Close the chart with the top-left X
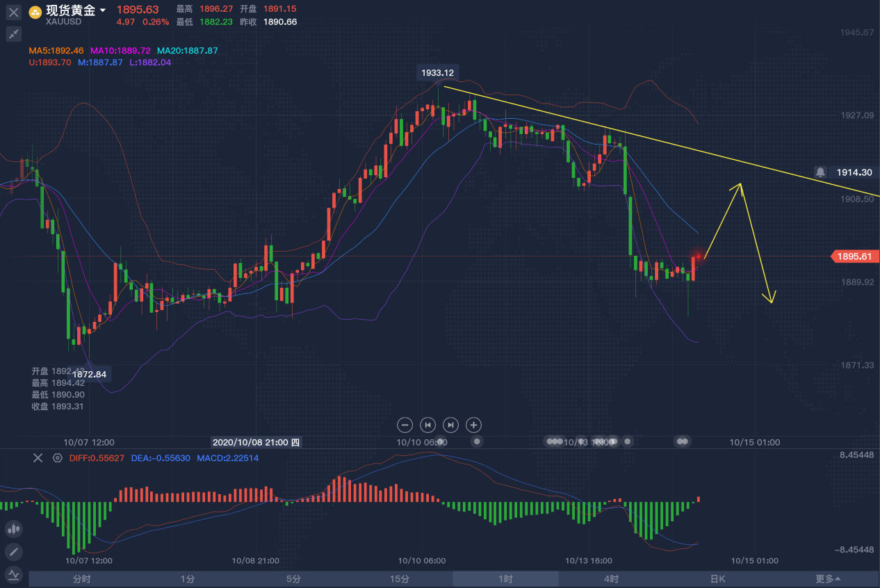This screenshot has width=880, height=588. pyautogui.click(x=14, y=12)
